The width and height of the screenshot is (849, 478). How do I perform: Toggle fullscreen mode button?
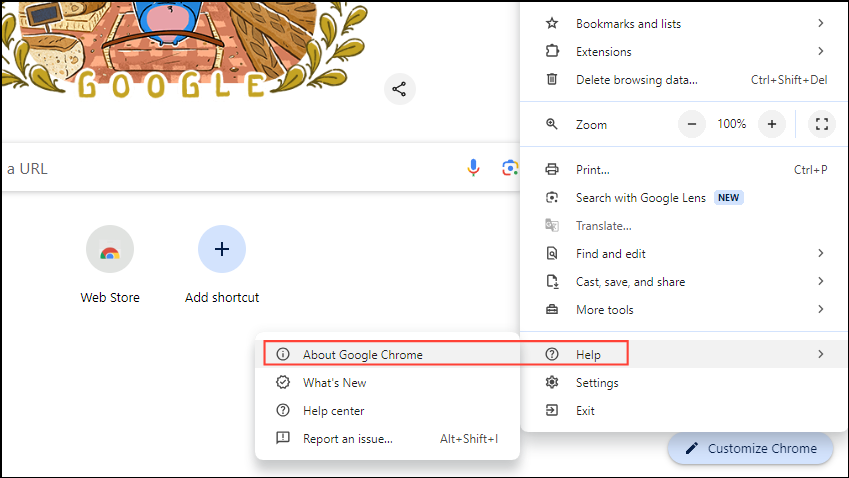tap(822, 124)
